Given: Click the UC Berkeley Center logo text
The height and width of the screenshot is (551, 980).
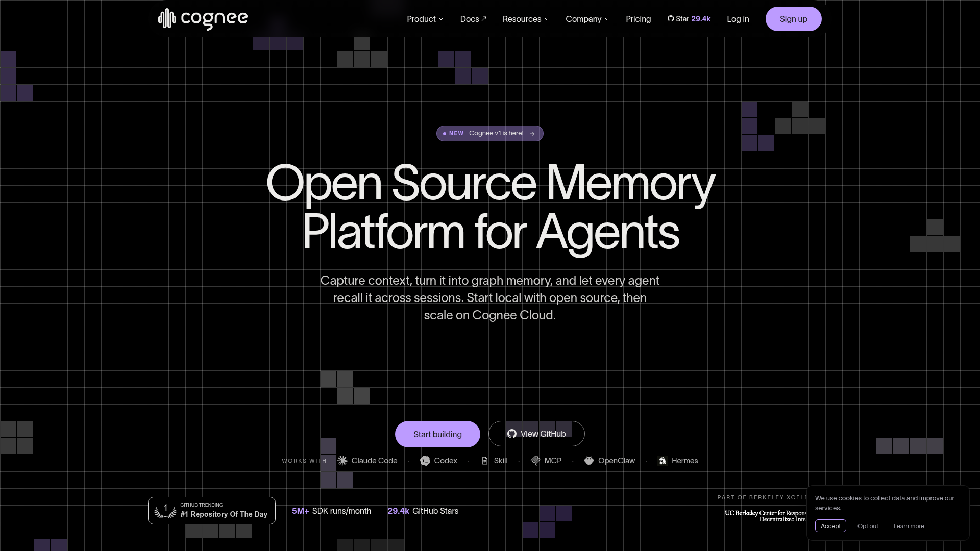Looking at the screenshot, I should pos(766,516).
